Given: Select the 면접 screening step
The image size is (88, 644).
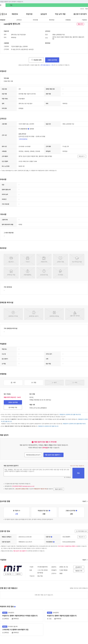Looking at the screenshot, I should click(x=34, y=382).
